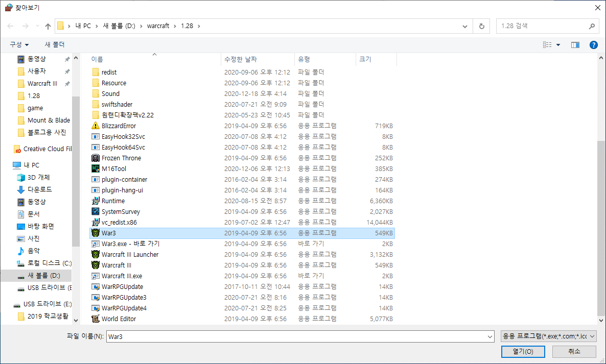This screenshot has height=364, width=606.
Task: Expand the 1.28 breadcrumb chevron
Action: click(199, 26)
